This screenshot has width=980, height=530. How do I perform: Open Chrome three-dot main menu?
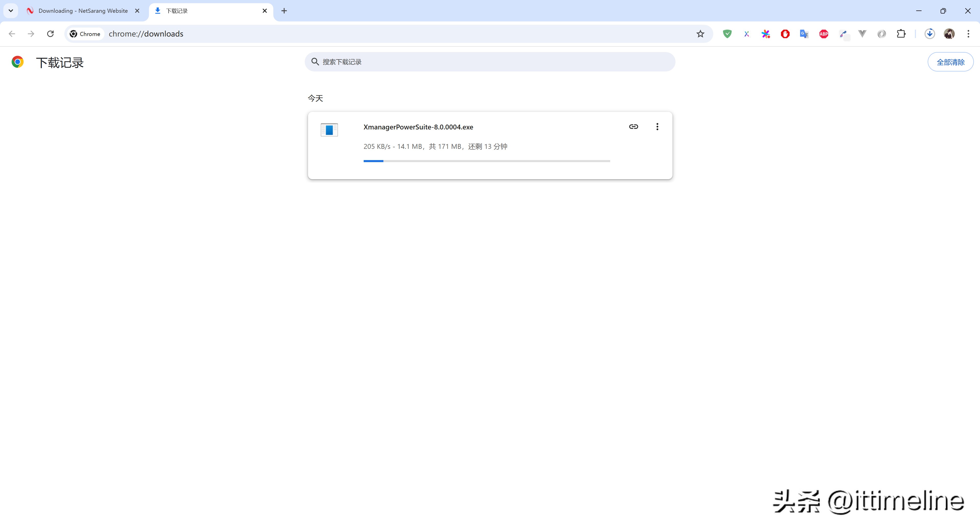tap(968, 34)
